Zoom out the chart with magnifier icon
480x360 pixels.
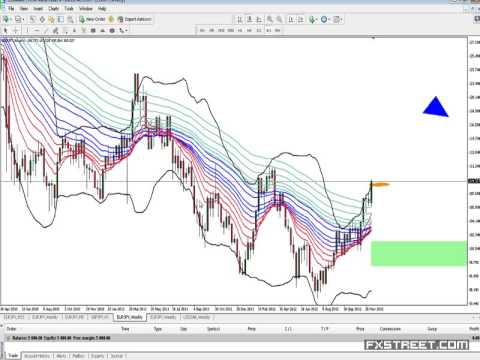tap(279, 19)
